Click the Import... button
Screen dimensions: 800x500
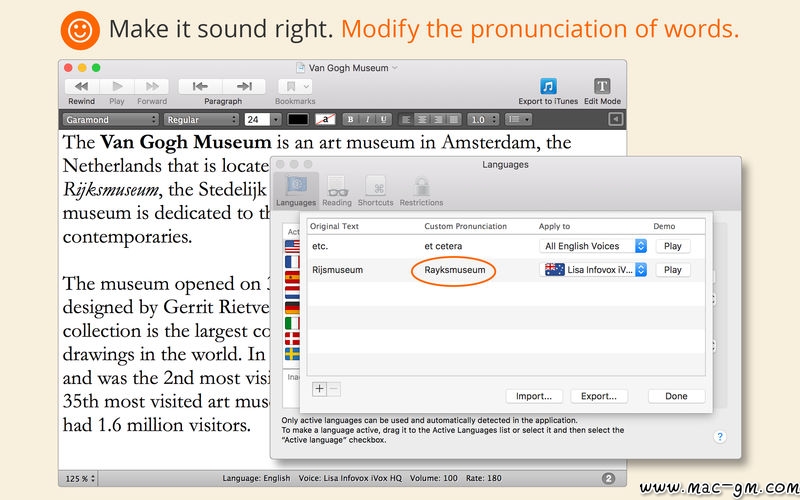[x=534, y=396]
